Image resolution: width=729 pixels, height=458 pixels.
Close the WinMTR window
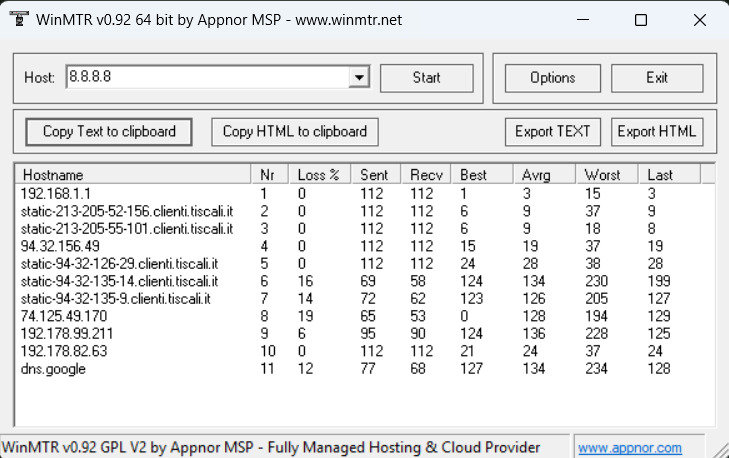point(700,20)
